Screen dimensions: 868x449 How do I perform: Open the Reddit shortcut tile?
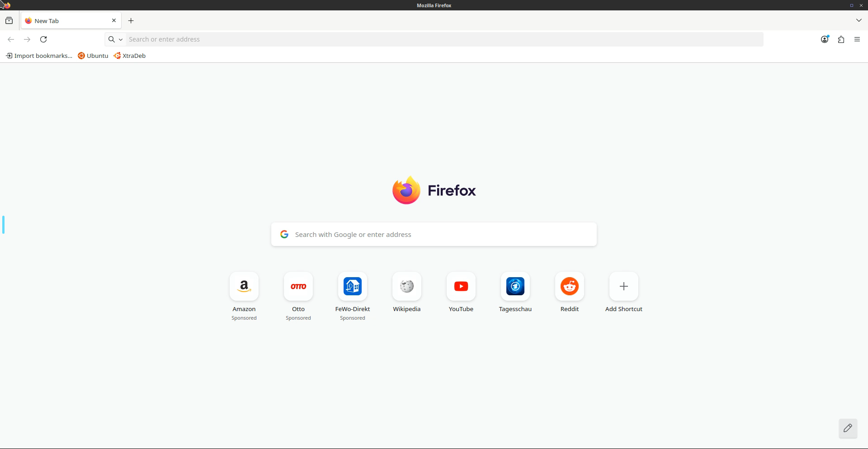point(569,286)
